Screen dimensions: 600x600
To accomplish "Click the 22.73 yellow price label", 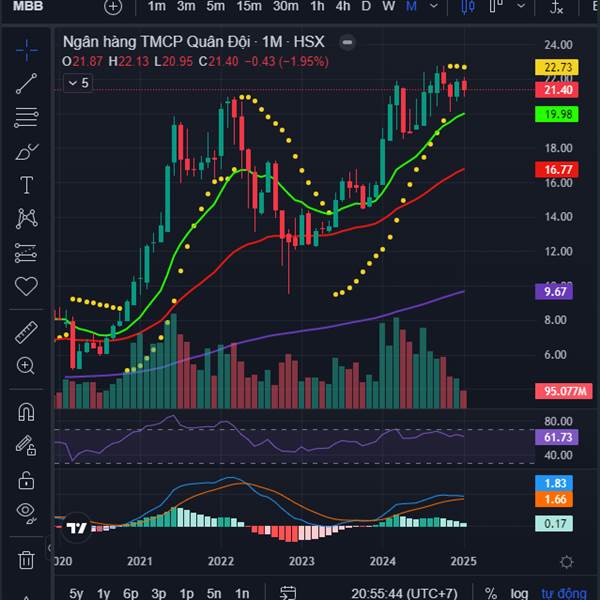I will (x=557, y=67).
